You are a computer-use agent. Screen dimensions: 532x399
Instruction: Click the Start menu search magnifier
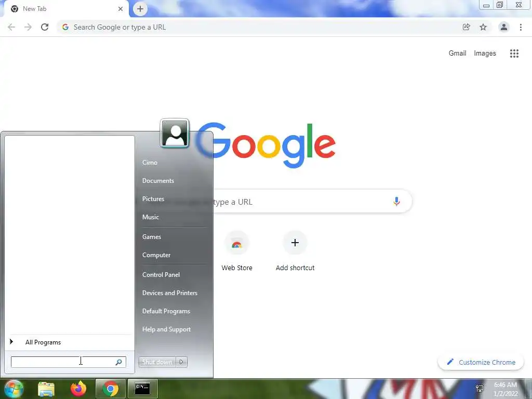coord(119,362)
